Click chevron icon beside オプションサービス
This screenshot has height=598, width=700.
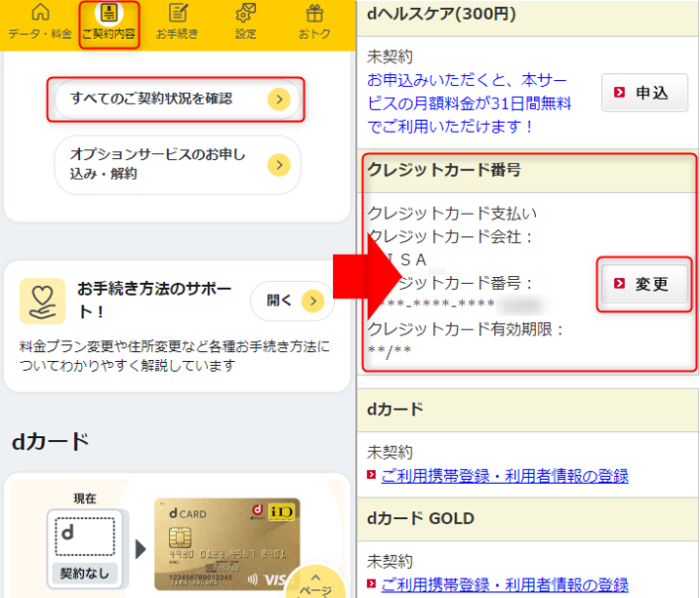click(x=279, y=165)
